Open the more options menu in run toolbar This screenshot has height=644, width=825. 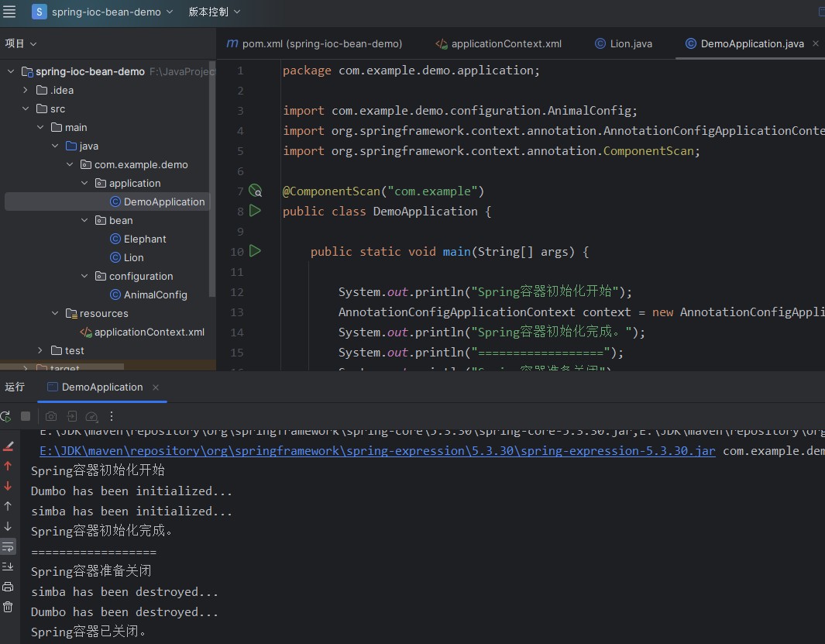(112, 416)
